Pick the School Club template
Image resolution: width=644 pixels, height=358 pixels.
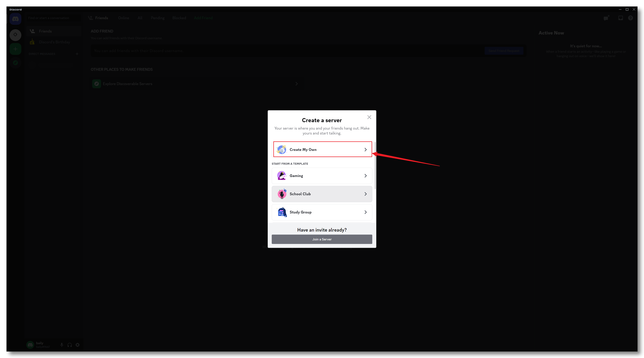click(322, 194)
